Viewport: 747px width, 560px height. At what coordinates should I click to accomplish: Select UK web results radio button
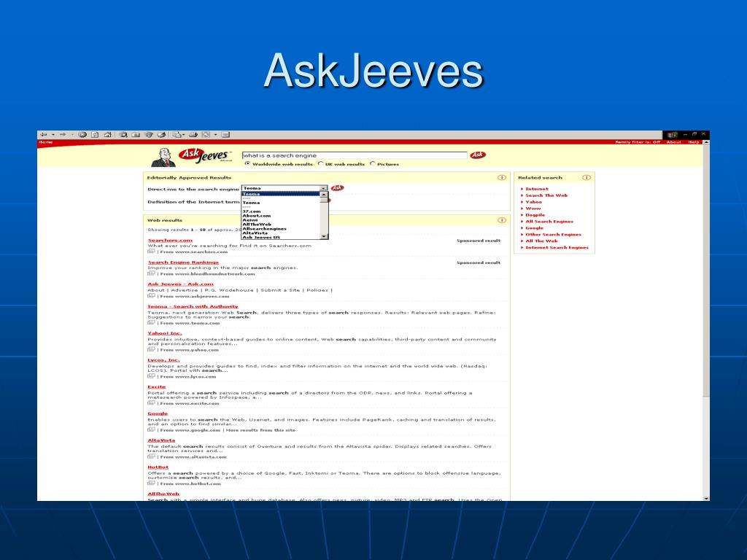point(321,163)
